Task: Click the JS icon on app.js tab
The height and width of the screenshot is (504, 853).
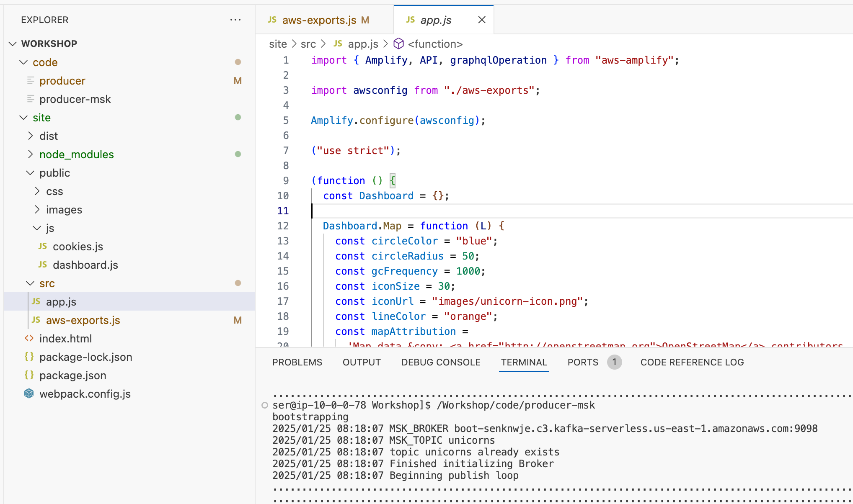Action: [x=411, y=20]
